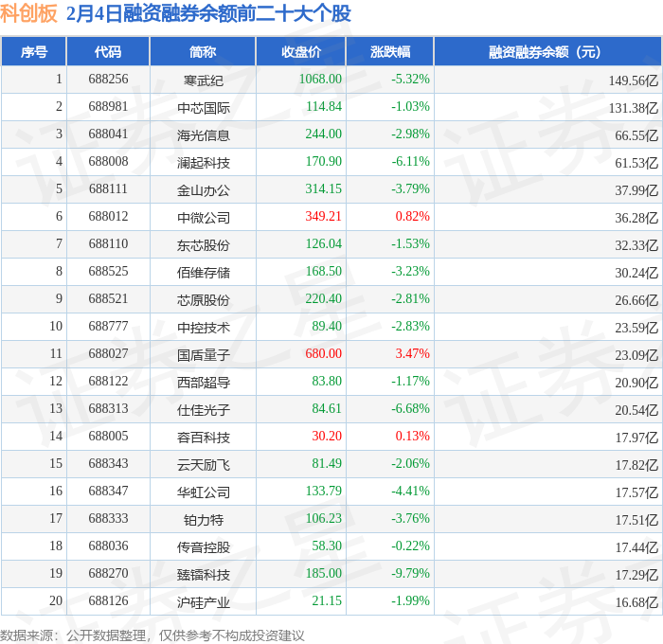This screenshot has width=663, height=644.
Task: Click balance value 149.56亿
Action: (634, 80)
